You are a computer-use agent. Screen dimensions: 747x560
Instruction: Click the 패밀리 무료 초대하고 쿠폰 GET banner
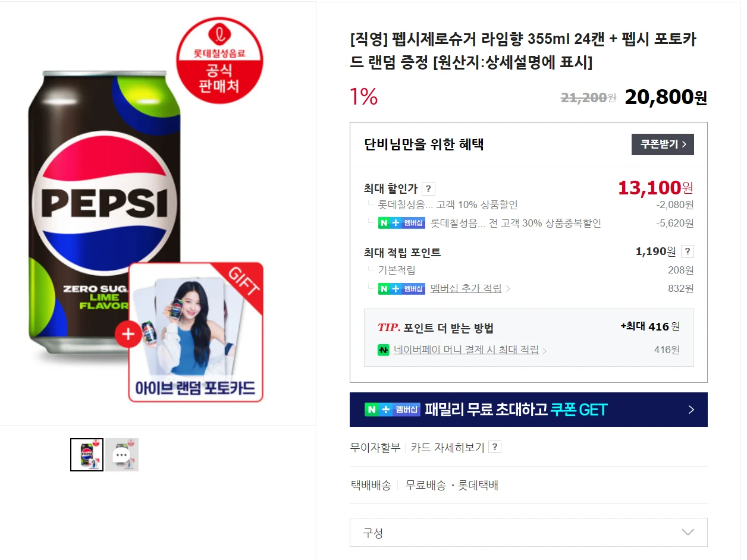point(528,410)
